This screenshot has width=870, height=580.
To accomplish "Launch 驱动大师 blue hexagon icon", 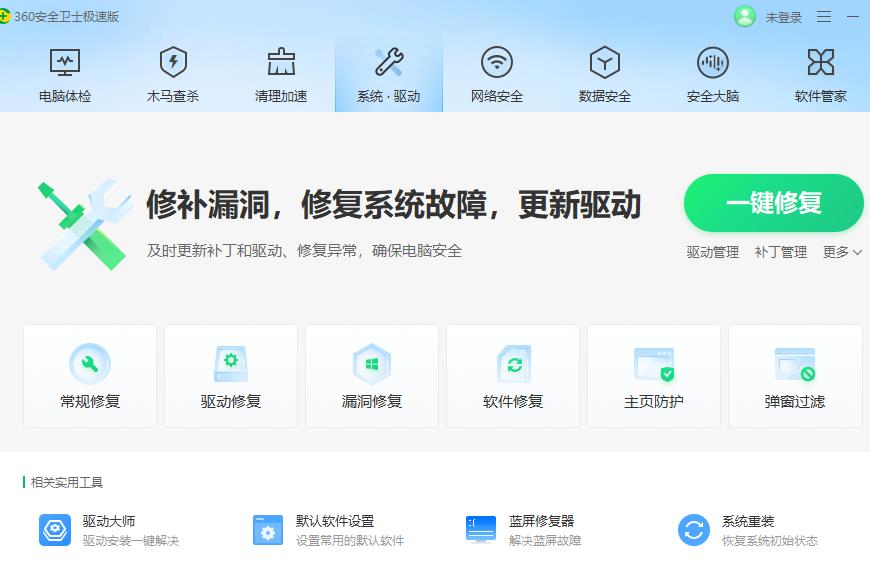I will [x=55, y=529].
